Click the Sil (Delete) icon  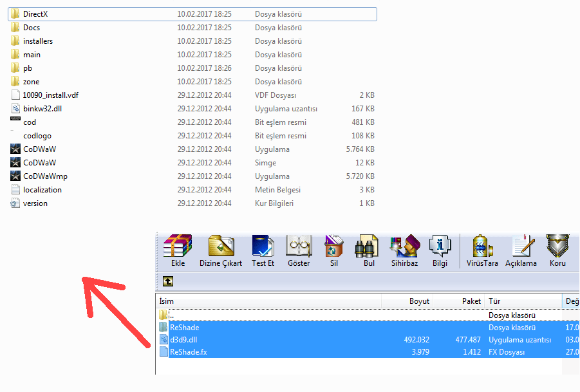click(x=333, y=250)
